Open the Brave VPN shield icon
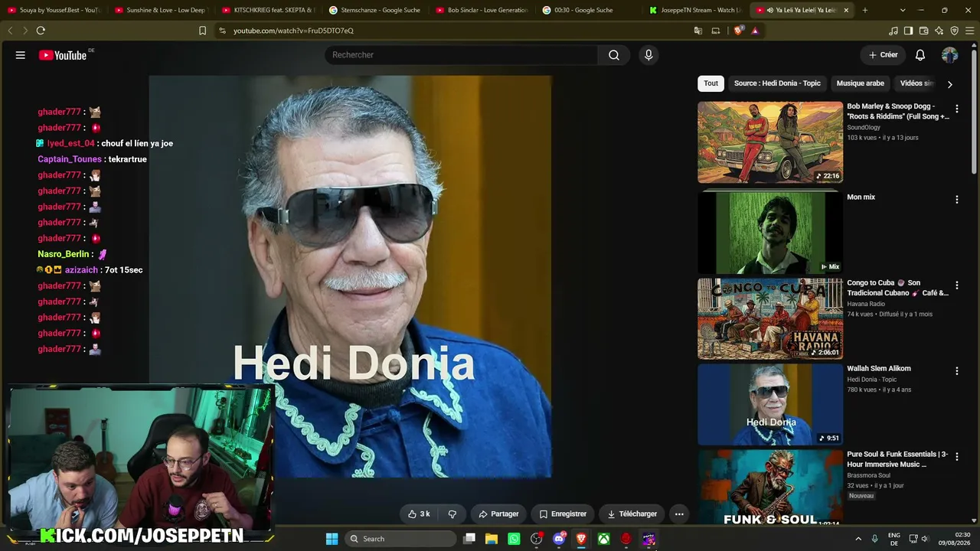 click(x=955, y=31)
